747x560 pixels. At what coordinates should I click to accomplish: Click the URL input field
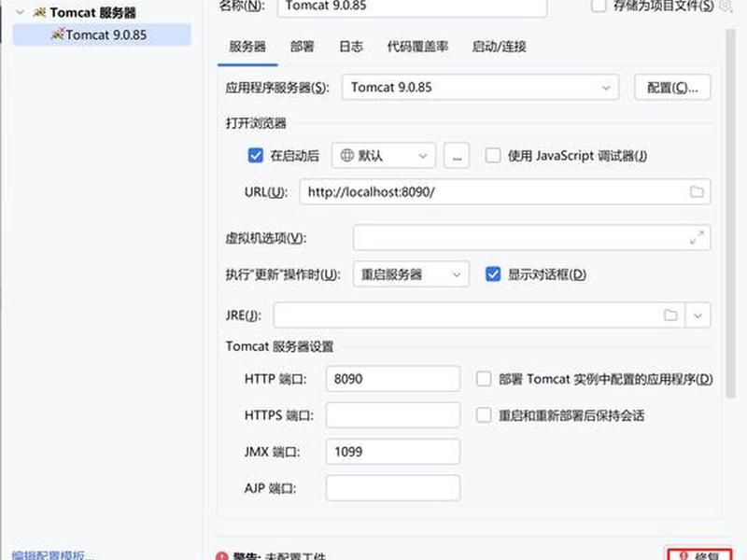point(505,192)
